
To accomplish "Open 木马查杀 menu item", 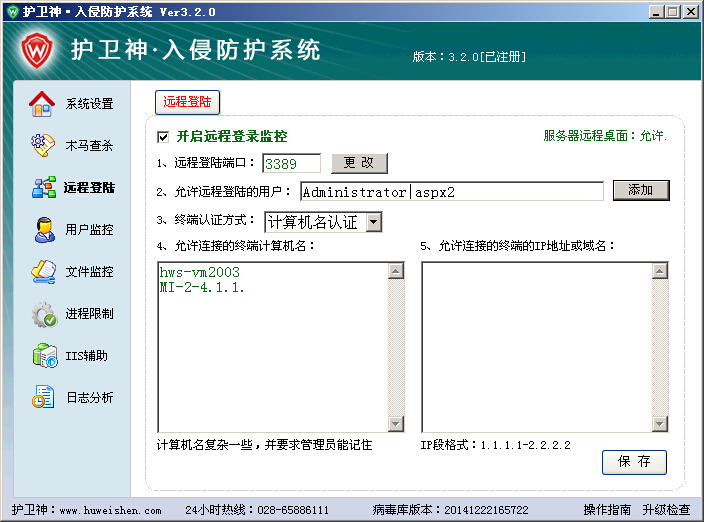I will 89,145.
